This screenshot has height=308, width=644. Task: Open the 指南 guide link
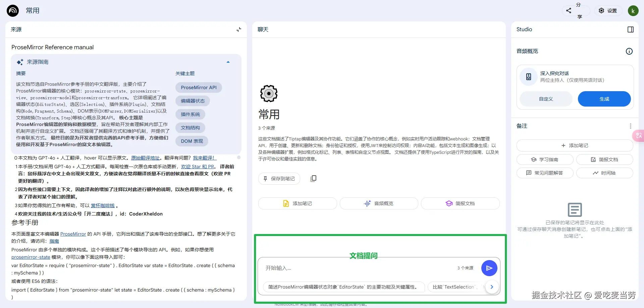click(x=54, y=241)
